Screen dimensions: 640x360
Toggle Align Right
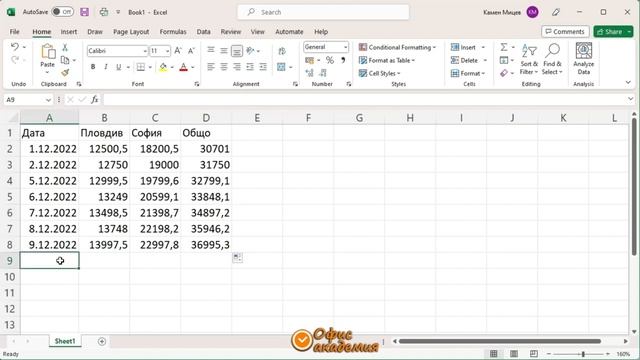(237, 67)
